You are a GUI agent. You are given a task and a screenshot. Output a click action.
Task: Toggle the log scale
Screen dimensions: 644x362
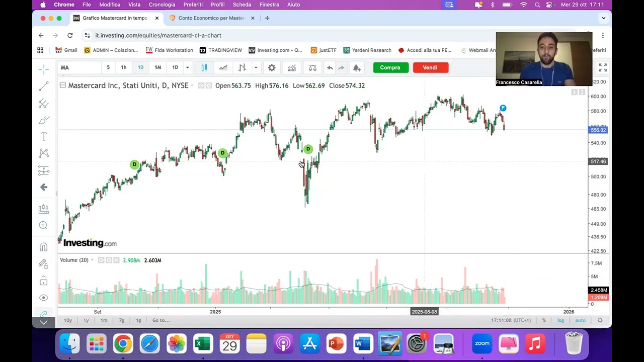click(560, 320)
